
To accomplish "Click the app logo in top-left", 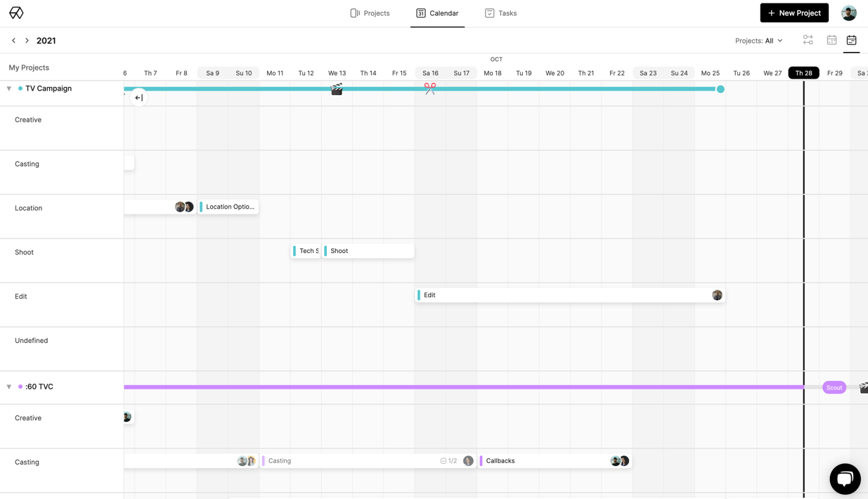I will click(16, 13).
